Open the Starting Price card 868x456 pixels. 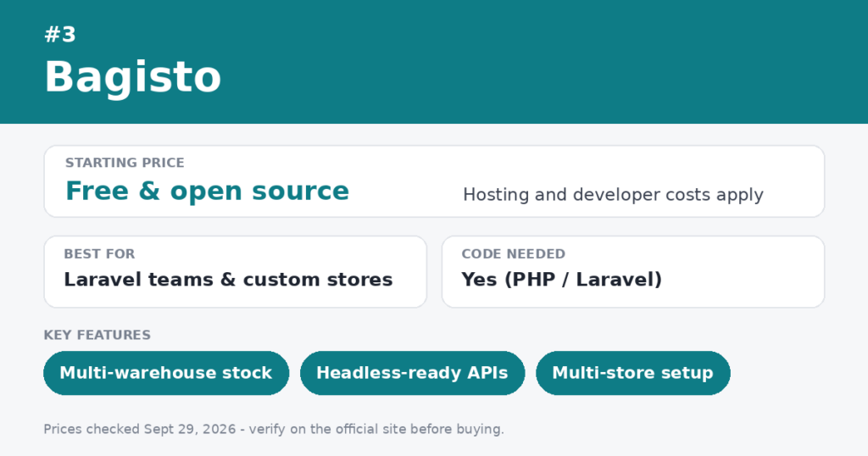434,181
